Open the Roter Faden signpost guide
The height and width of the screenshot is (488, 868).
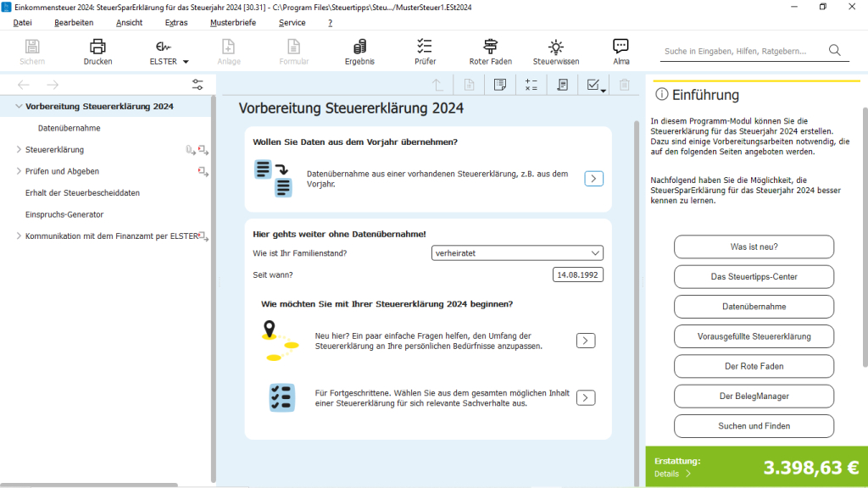click(x=490, y=47)
